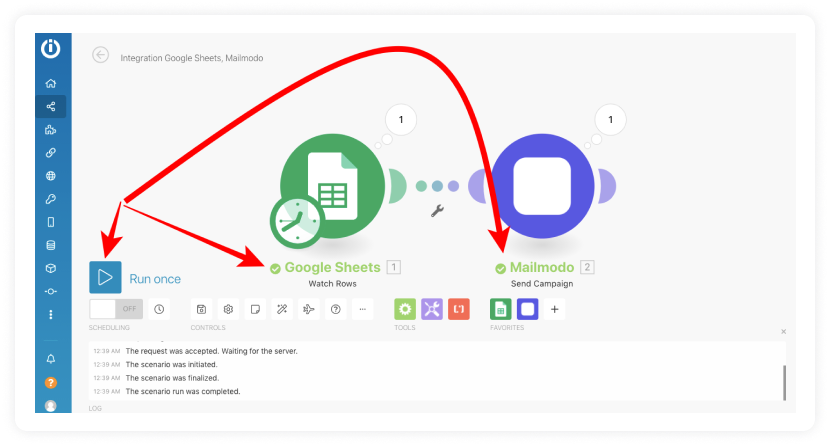Open the green Flow control tool
This screenshot has height=446, width=830.
click(405, 310)
